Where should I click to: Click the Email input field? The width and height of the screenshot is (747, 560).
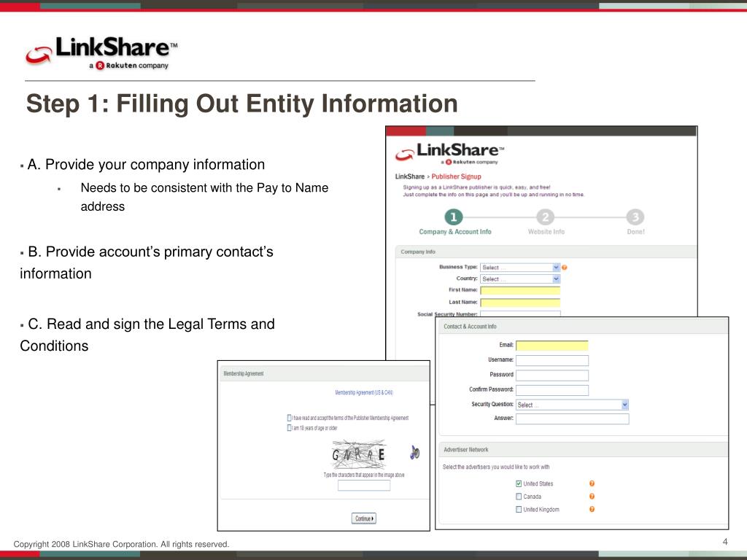552,345
